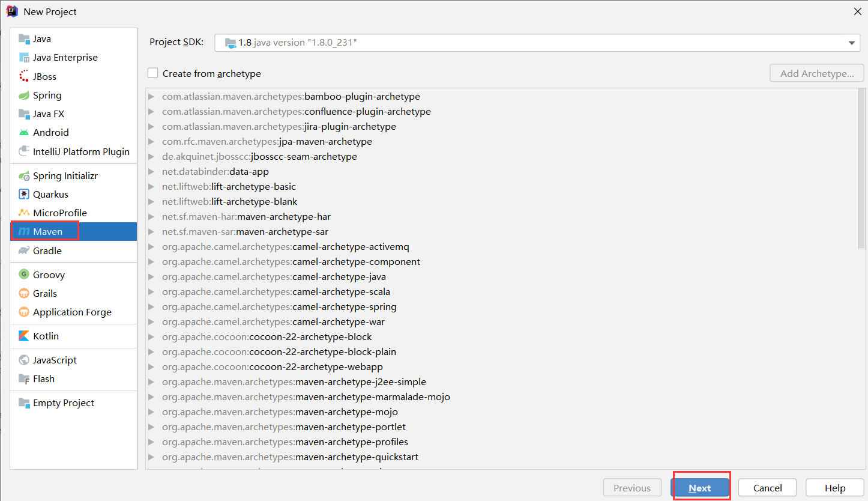This screenshot has width=868, height=501.
Task: Select maven-archetype-profiles row
Action: pos(502,442)
